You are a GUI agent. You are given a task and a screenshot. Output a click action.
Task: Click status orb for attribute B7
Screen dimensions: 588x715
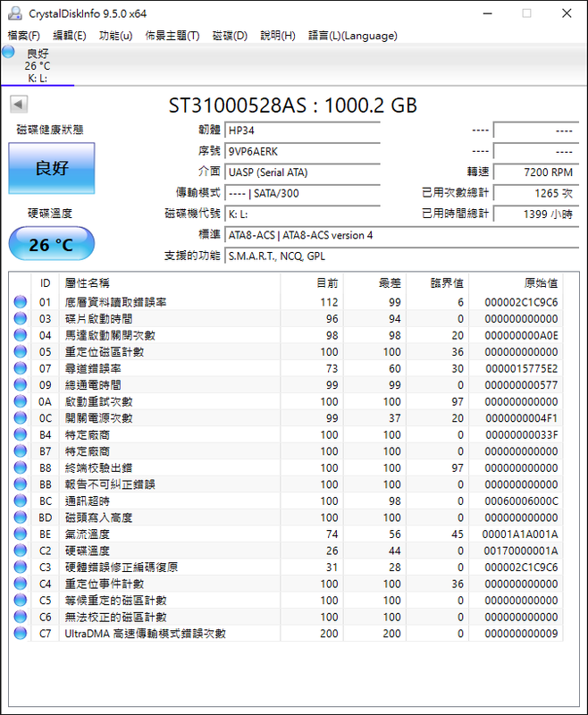[x=20, y=450]
